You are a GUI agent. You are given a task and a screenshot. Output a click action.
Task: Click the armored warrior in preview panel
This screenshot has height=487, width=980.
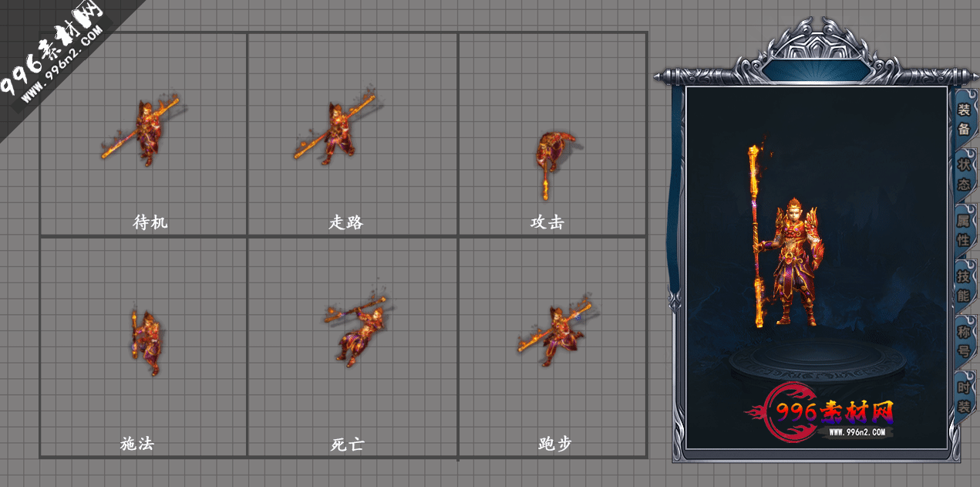pyautogui.click(x=794, y=262)
